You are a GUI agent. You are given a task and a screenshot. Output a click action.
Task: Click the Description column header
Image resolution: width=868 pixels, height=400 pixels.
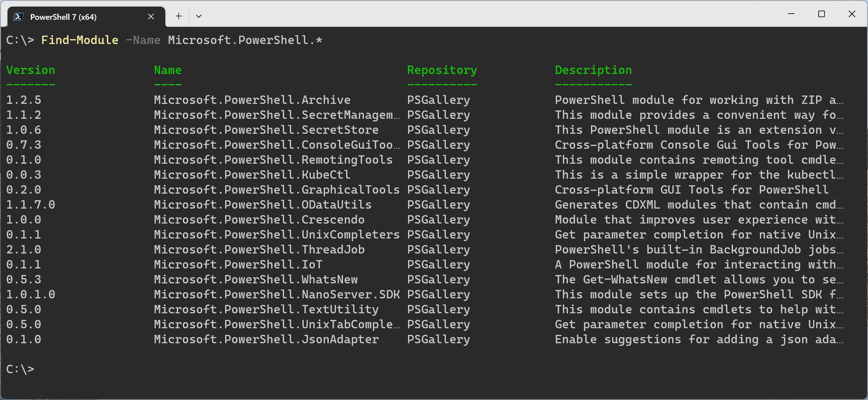[593, 70]
